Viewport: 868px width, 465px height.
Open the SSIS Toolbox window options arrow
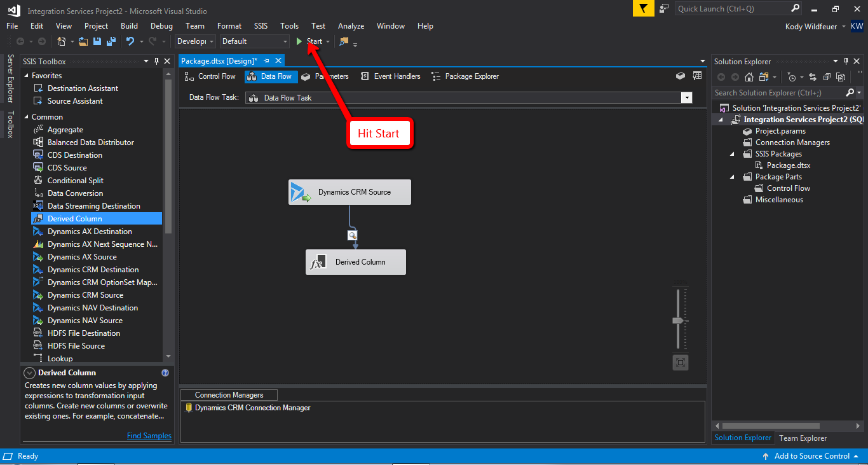click(146, 61)
